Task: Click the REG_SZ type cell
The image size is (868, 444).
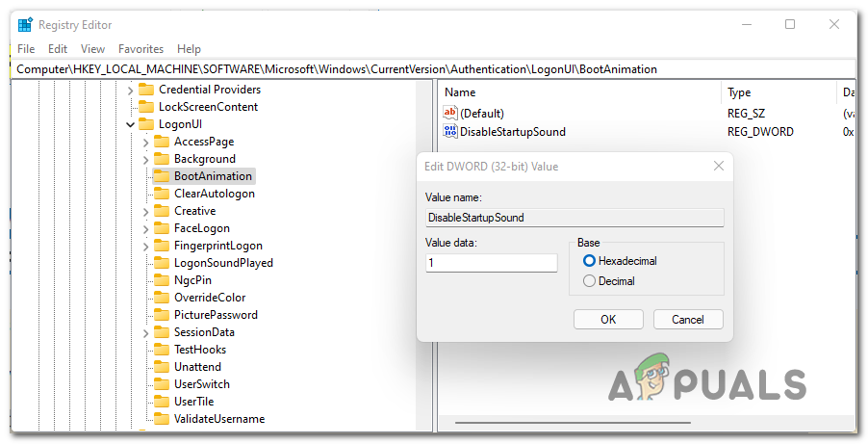Action: pyautogui.click(x=746, y=113)
